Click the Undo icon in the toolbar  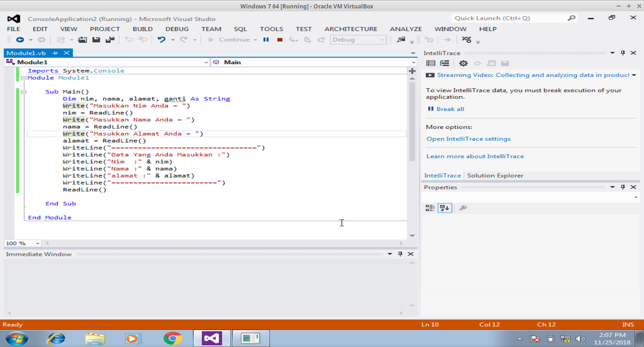point(161,40)
